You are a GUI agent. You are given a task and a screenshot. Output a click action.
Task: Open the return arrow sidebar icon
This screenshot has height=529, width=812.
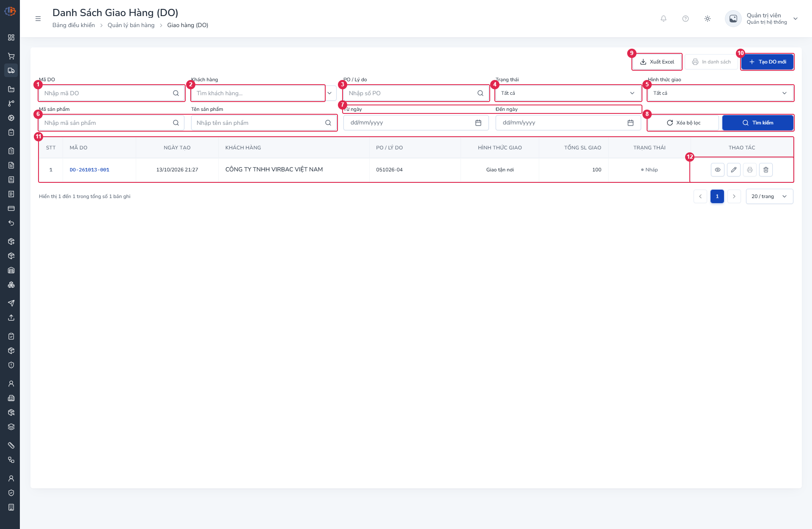[11, 223]
